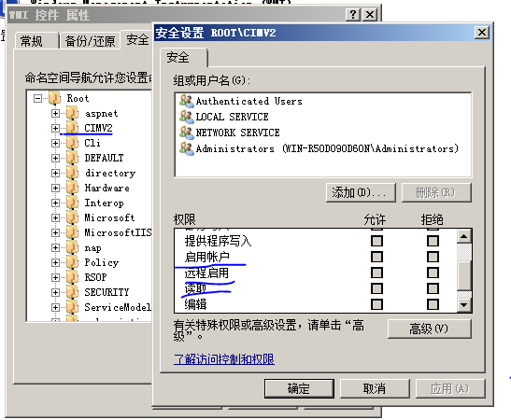Select the Administrators group icon

(x=187, y=148)
